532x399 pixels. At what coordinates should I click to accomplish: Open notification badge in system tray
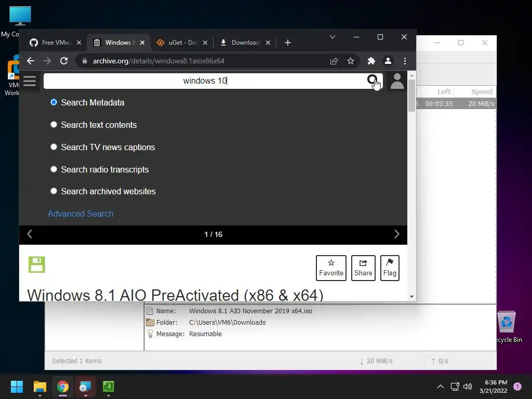pyautogui.click(x=517, y=387)
